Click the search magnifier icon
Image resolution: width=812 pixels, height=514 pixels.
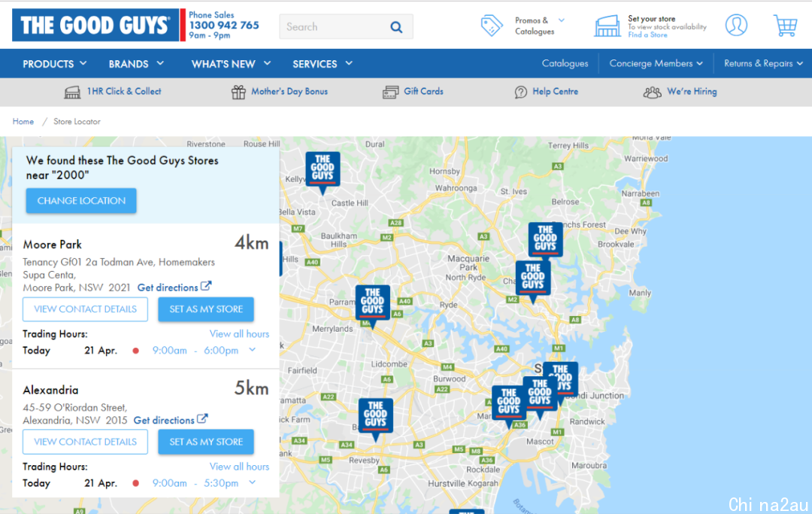[396, 27]
